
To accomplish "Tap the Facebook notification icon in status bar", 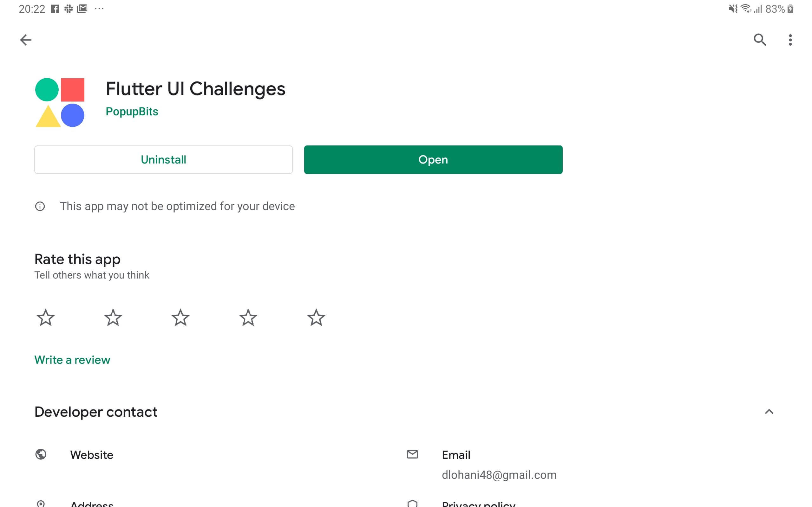I will (x=55, y=9).
